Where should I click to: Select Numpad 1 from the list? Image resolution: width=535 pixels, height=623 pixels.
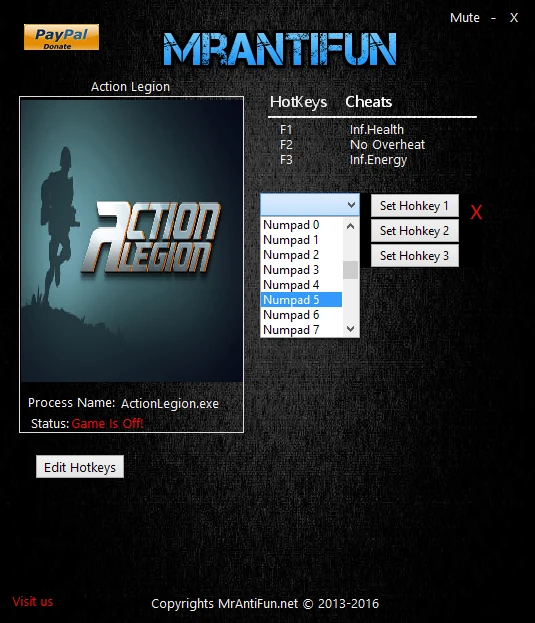[301, 240]
